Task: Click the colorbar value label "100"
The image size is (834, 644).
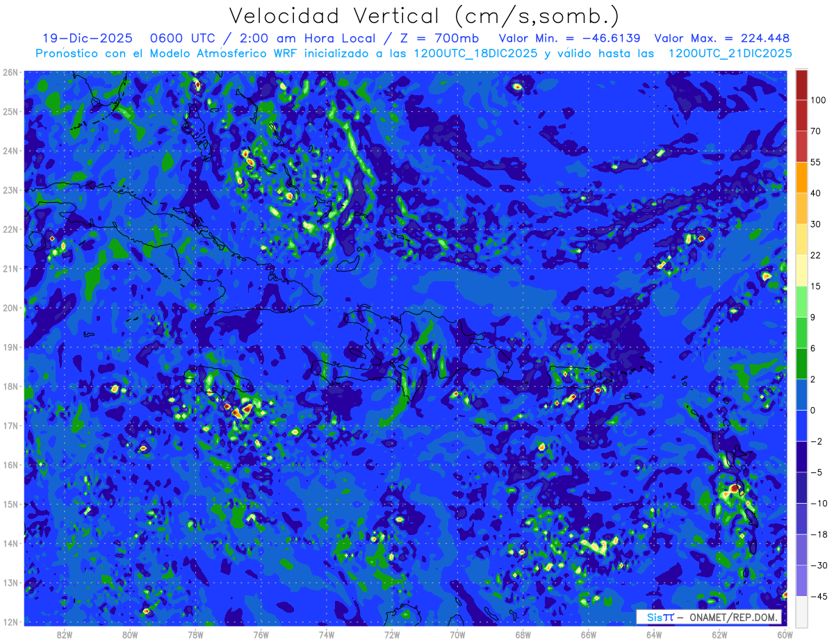Action: (x=818, y=100)
